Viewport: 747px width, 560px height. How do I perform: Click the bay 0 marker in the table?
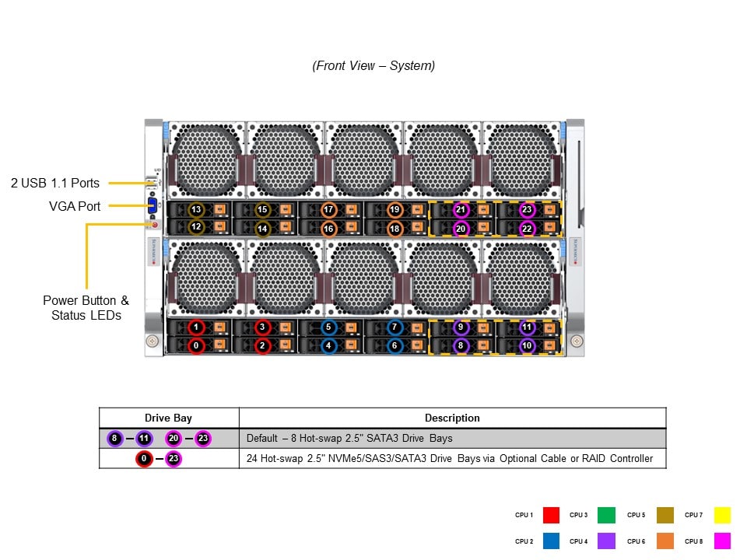coord(144,459)
